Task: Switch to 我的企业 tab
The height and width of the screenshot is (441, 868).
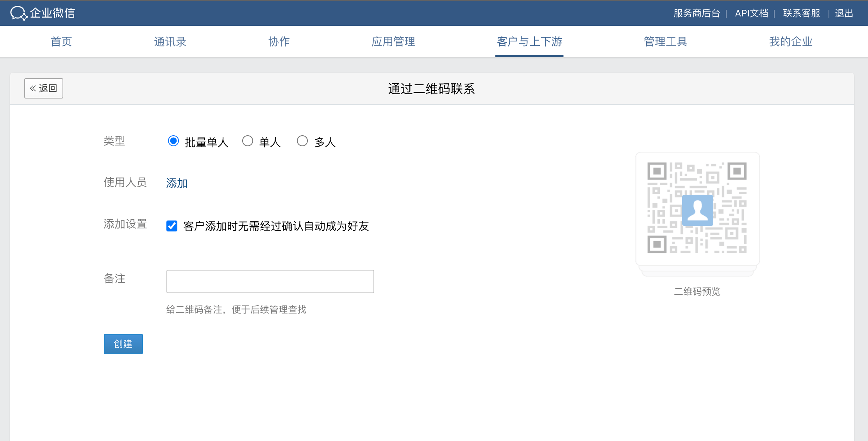Action: coord(791,41)
